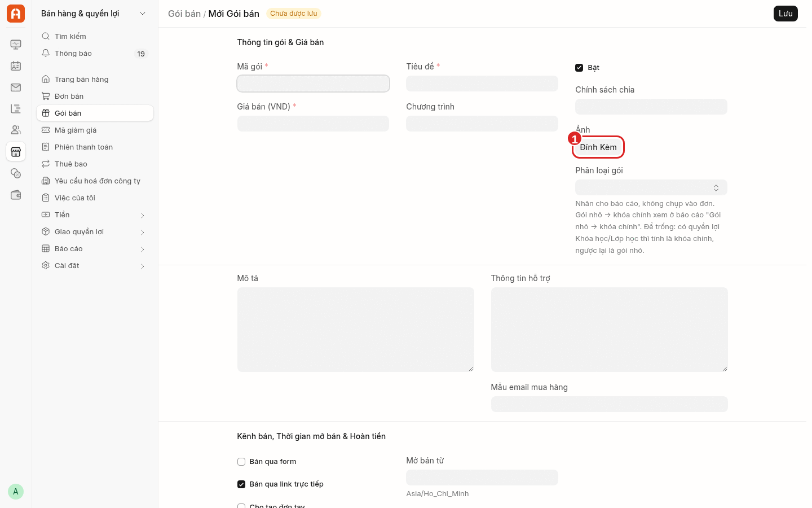
Task: Go to Phiên thanh toán in sidebar
Action: (x=95, y=147)
